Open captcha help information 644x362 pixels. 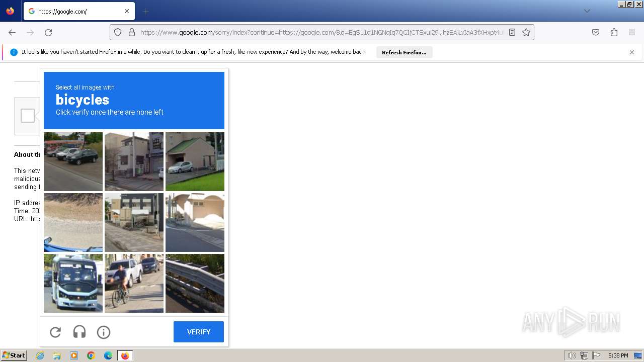(x=104, y=332)
